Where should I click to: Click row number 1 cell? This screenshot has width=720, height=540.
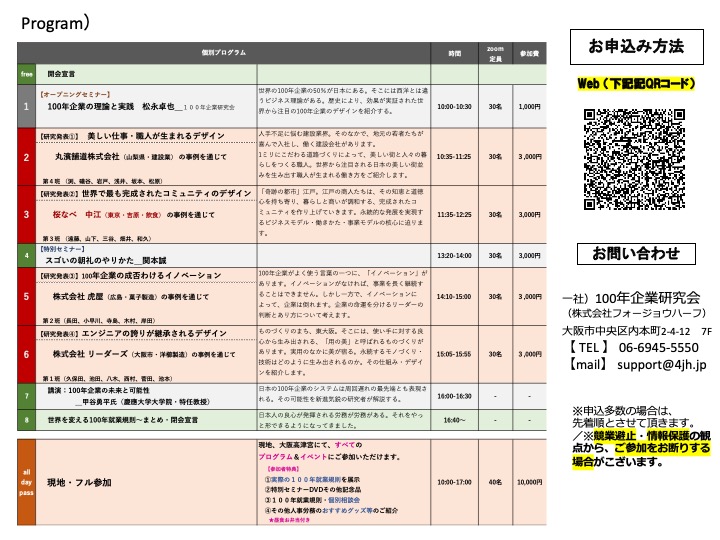point(27,106)
